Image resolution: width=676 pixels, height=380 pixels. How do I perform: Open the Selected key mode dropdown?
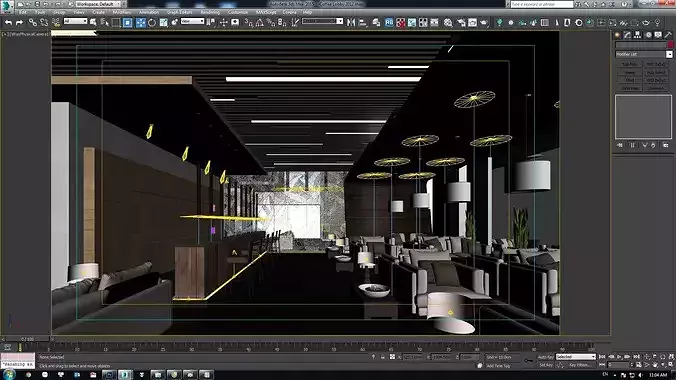(576, 357)
